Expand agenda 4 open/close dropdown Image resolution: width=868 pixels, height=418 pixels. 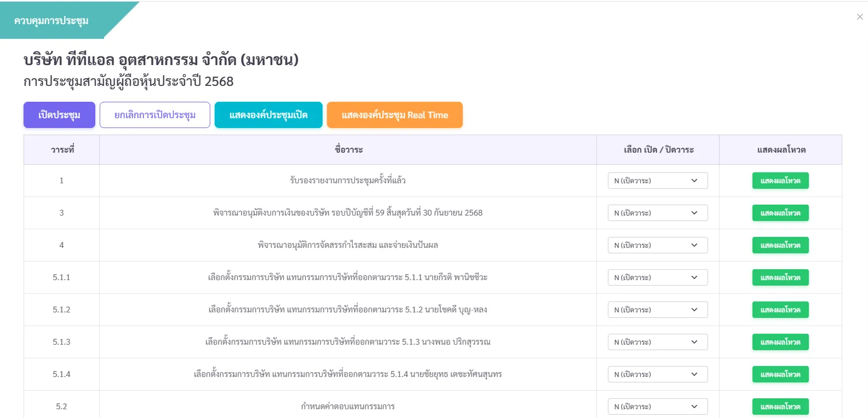click(x=657, y=245)
